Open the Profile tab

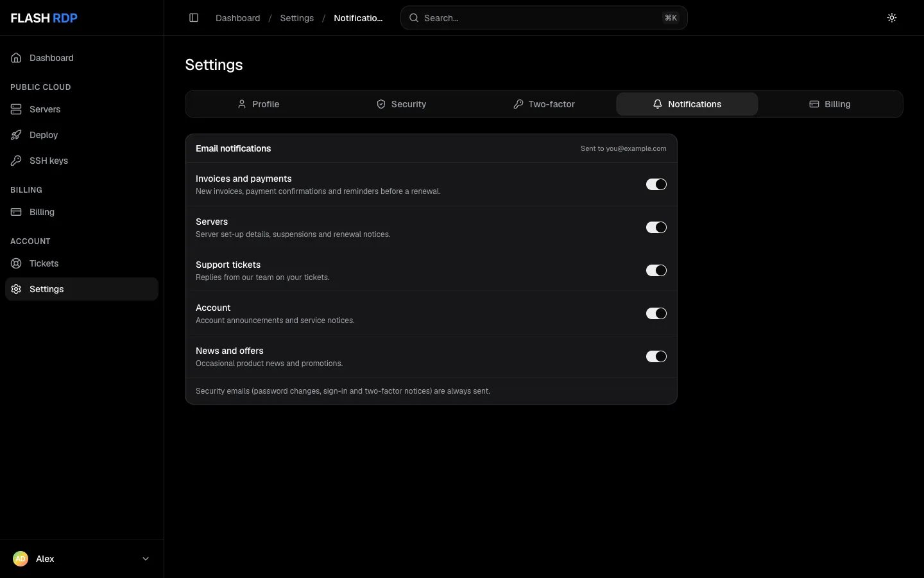pyautogui.click(x=259, y=104)
